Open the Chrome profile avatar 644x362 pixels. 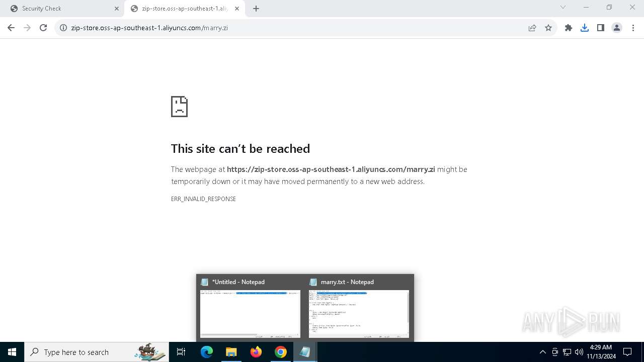(617, 28)
